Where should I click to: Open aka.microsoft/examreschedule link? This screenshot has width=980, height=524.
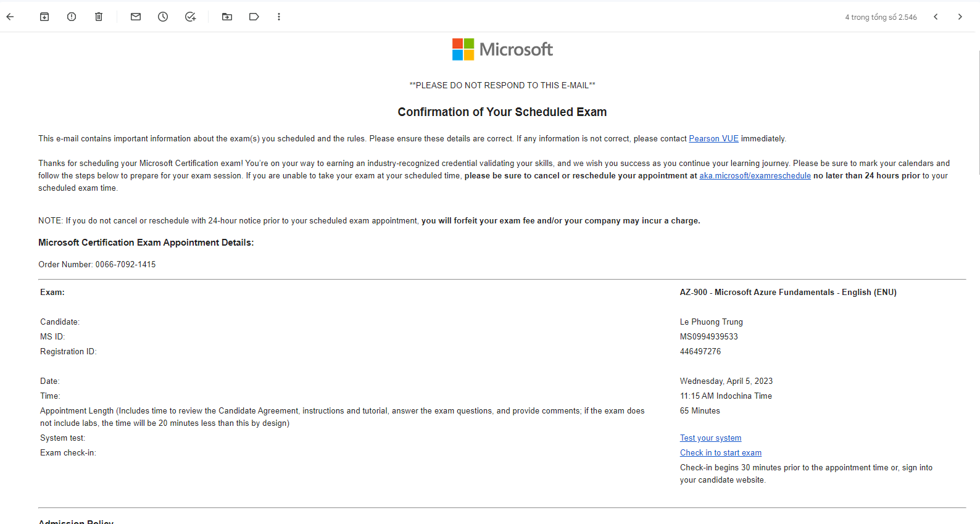(755, 176)
